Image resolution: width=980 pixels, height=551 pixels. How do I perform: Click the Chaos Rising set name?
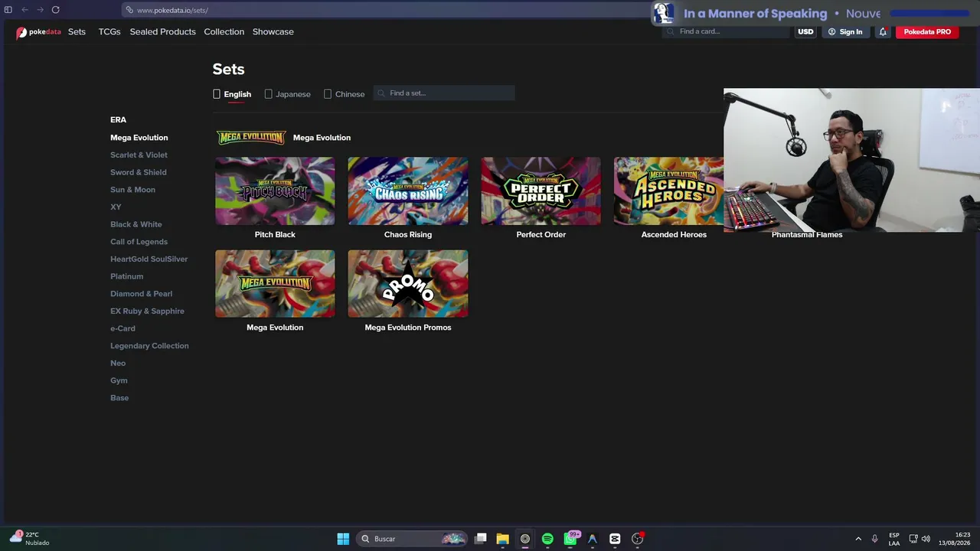(x=408, y=235)
